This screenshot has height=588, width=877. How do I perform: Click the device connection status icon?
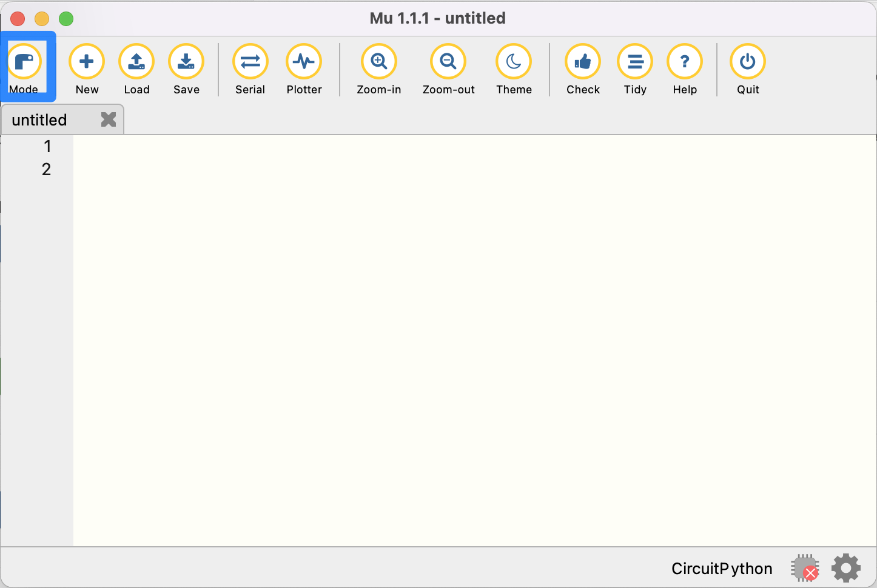pos(805,569)
